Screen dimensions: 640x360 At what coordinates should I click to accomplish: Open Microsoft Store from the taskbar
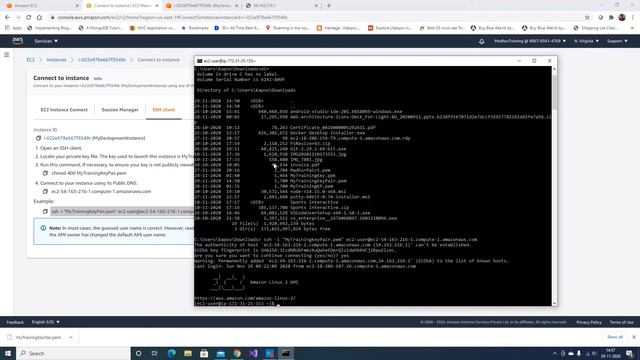(x=204, y=353)
